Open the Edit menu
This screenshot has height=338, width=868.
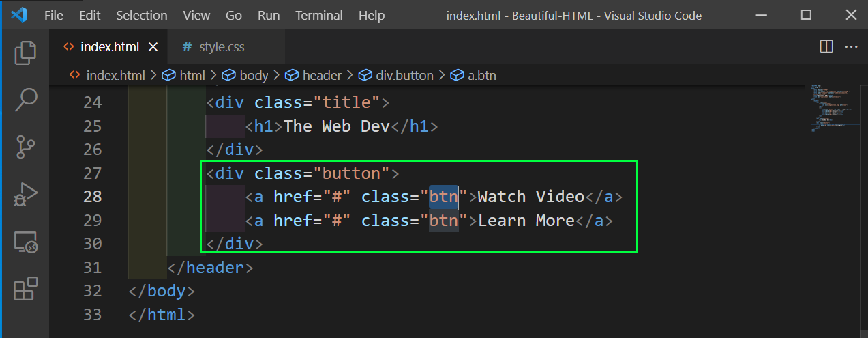[89, 15]
